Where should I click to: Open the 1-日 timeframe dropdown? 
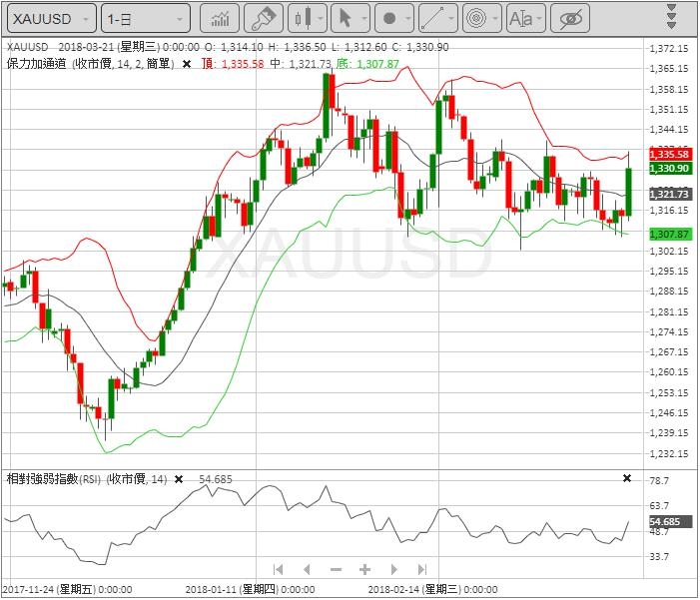tap(146, 18)
